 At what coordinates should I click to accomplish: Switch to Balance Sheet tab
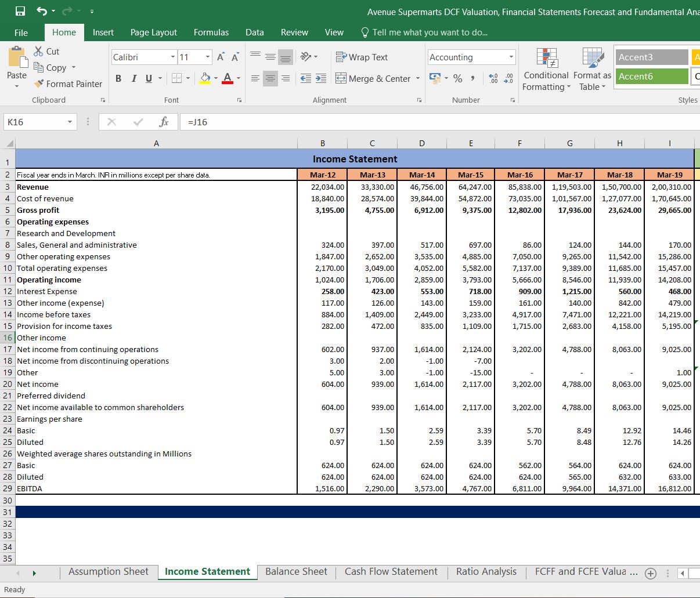point(296,571)
